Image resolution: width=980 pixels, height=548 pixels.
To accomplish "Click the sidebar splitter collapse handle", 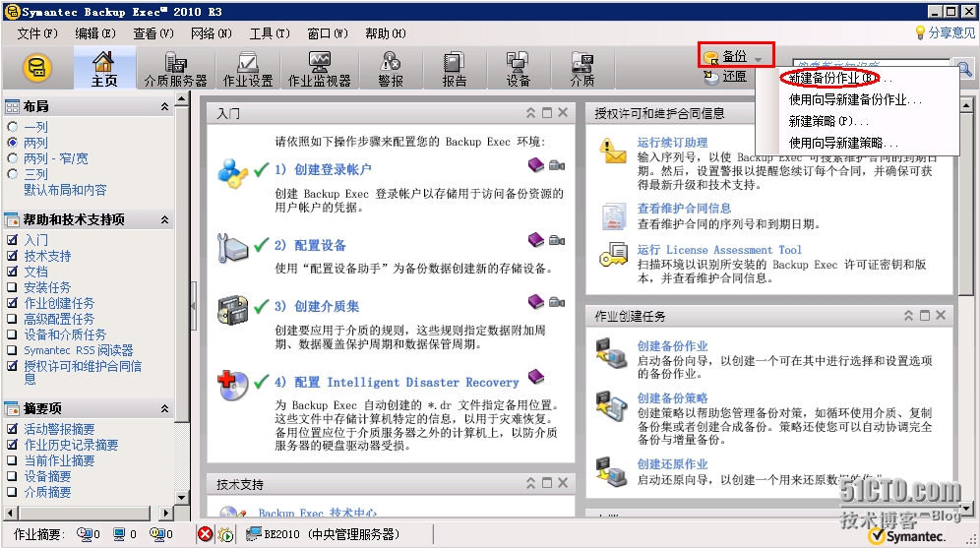I will tap(194, 306).
